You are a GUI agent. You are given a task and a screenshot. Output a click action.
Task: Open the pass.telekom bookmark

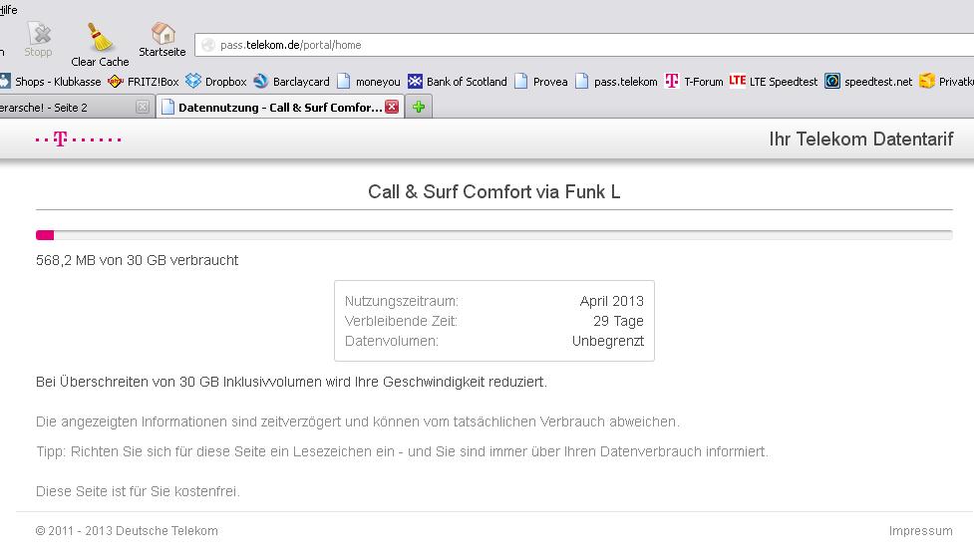(616, 82)
